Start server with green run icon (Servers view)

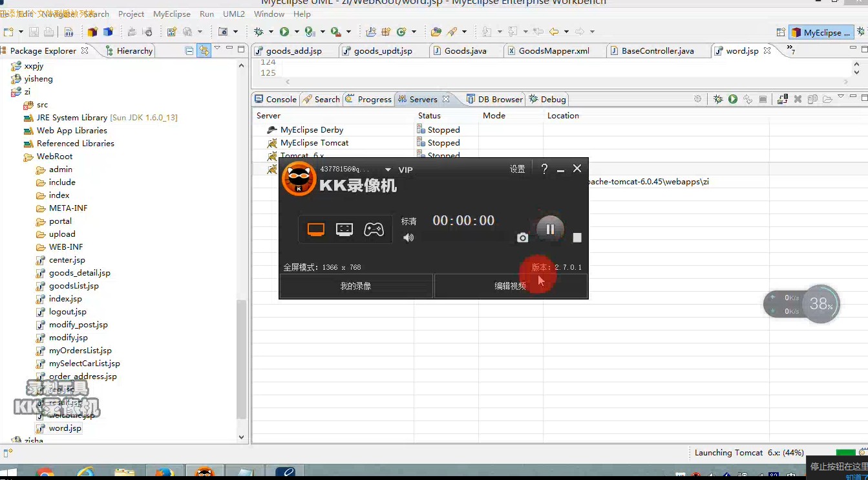click(733, 99)
